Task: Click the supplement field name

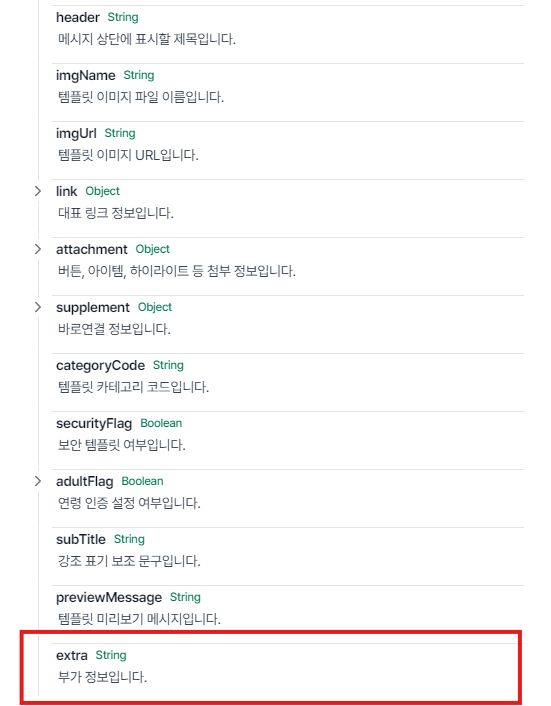Action: 93,307
